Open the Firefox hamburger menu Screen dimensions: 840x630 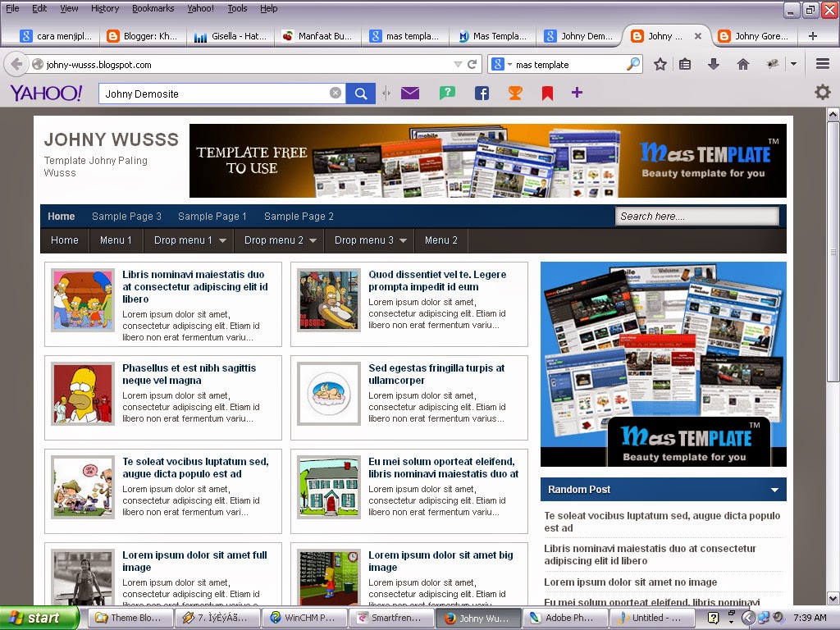coord(823,64)
